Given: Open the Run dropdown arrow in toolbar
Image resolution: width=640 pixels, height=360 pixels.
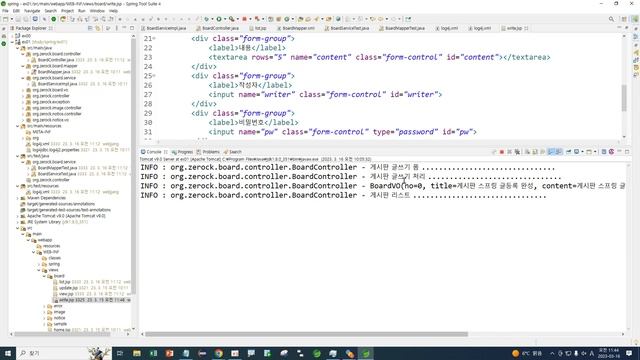Looking at the screenshot, I should tap(224, 19).
